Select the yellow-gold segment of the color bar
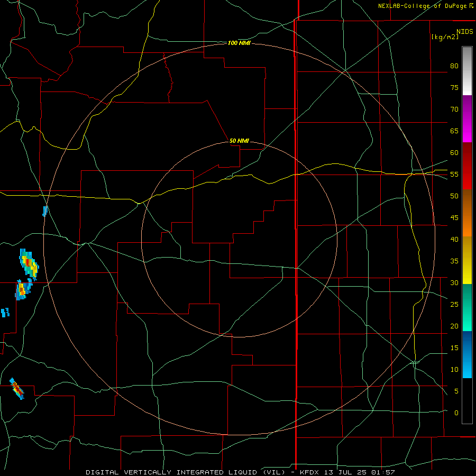The image size is (476, 476). pyautogui.click(x=467, y=260)
